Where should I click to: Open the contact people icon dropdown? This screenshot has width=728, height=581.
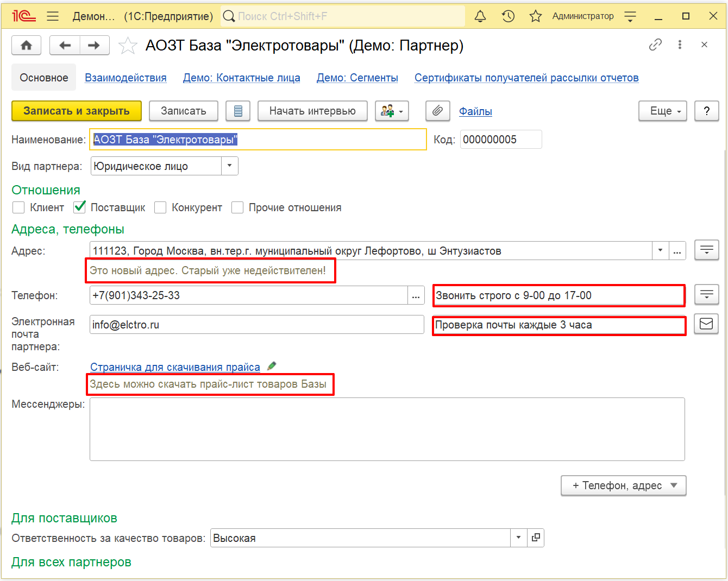tap(392, 111)
